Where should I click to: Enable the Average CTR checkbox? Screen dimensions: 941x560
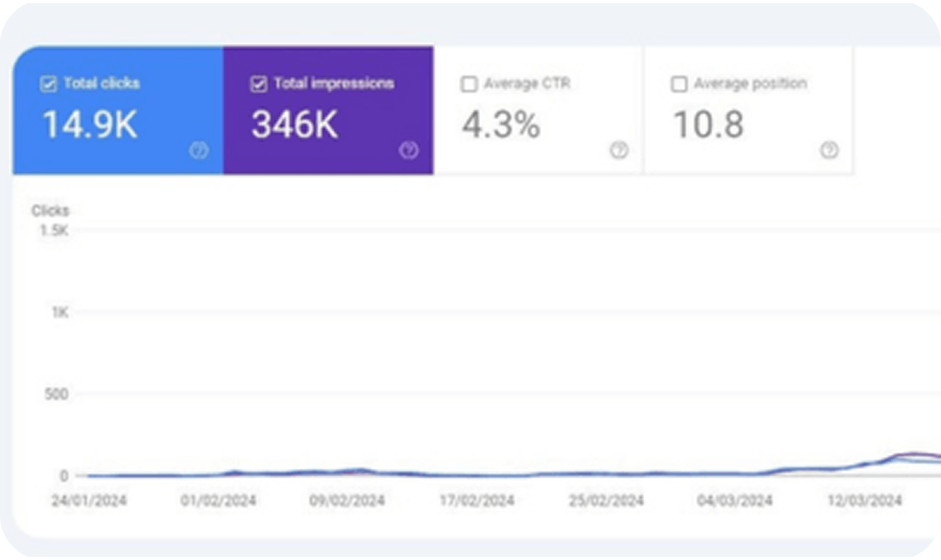click(x=469, y=84)
